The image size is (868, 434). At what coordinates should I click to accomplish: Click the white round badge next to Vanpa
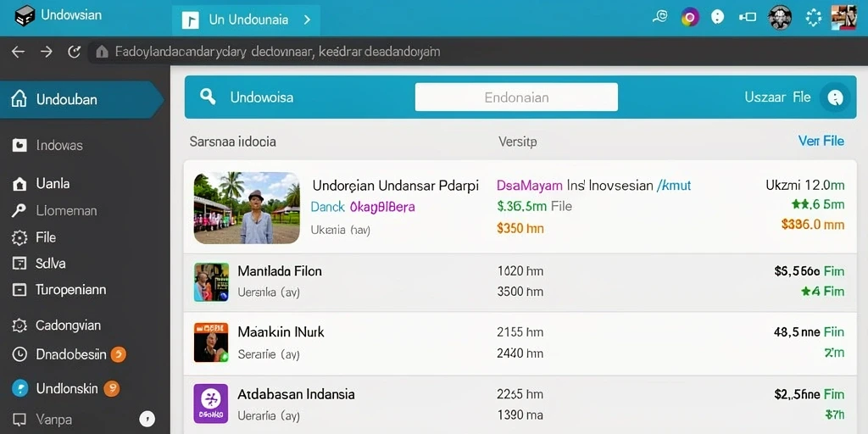tap(147, 419)
